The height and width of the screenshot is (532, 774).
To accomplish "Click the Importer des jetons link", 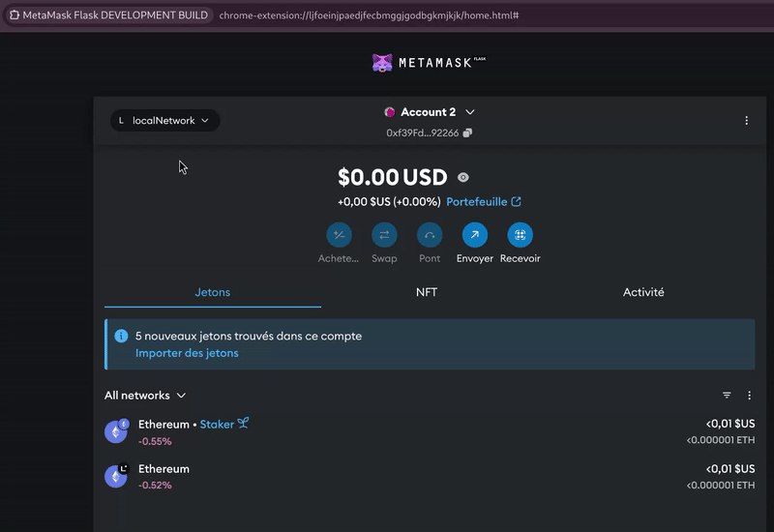I will (187, 353).
